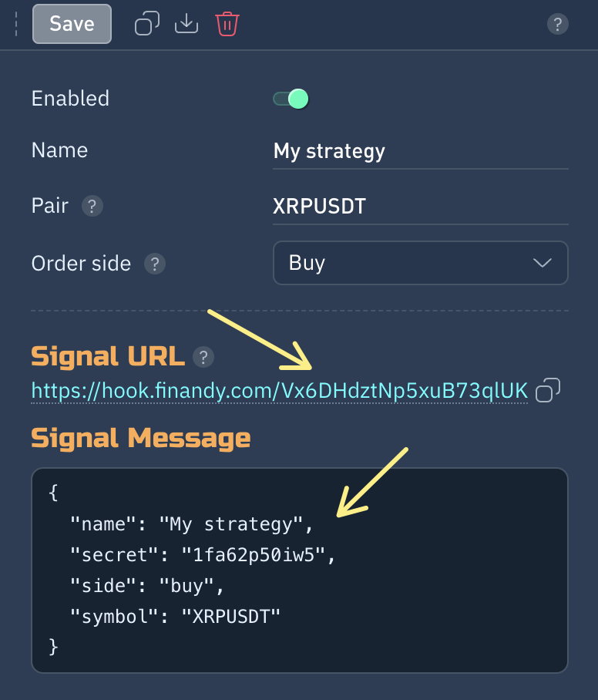This screenshot has height=700, width=598.
Task: Click the download icon in the toolbar
Action: coord(186,24)
